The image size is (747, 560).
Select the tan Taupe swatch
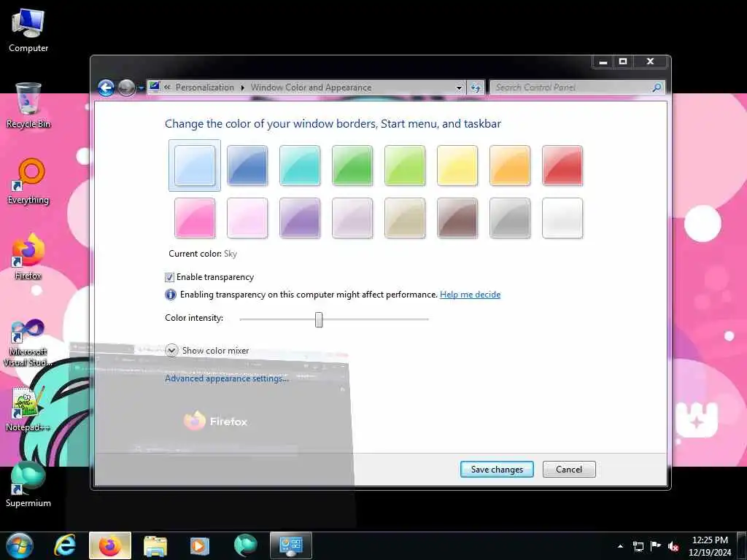[x=405, y=218]
